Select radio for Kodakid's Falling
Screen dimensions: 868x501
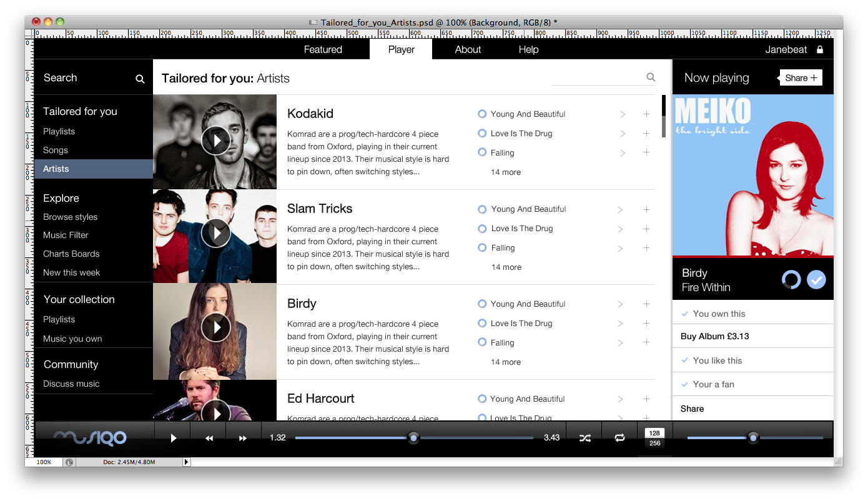(x=482, y=152)
